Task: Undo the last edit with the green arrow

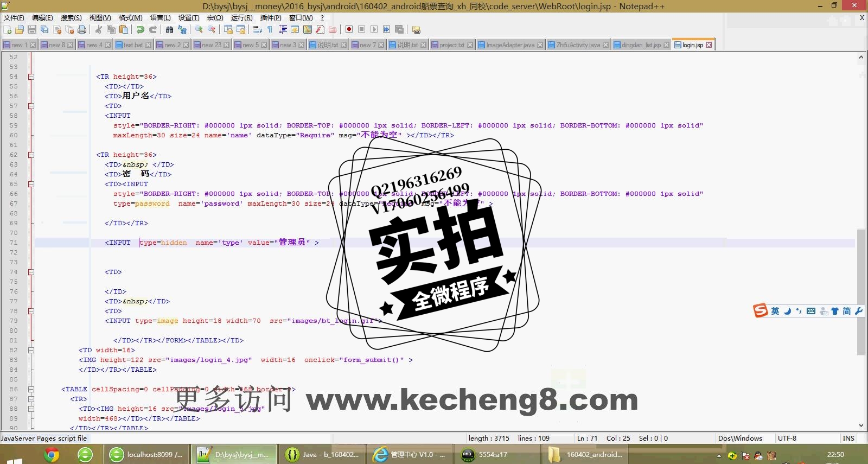Action: (141, 29)
